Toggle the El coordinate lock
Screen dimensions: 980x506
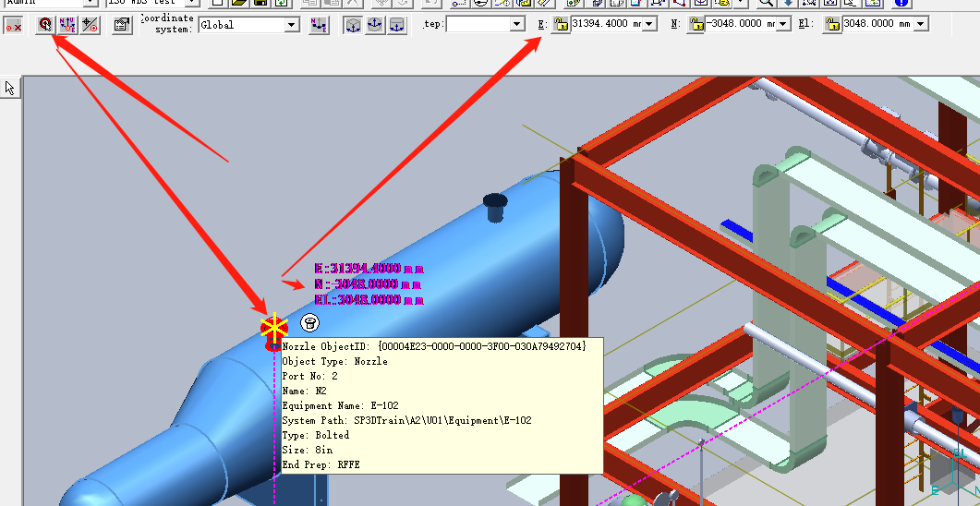(x=832, y=24)
